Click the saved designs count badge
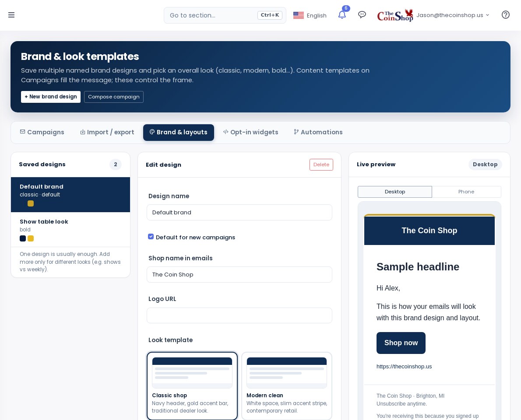 116,164
